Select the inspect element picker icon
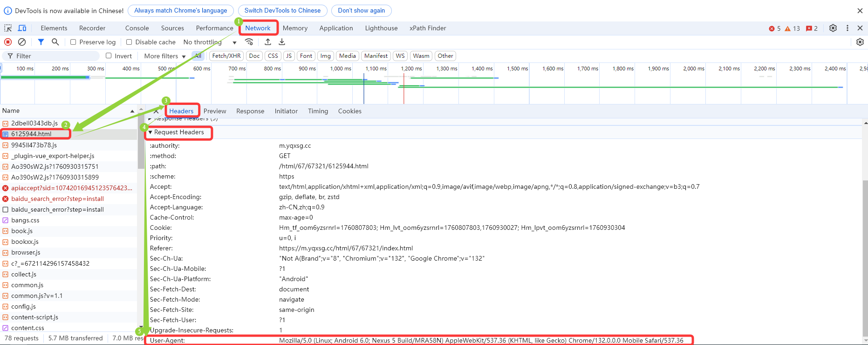 (x=8, y=28)
